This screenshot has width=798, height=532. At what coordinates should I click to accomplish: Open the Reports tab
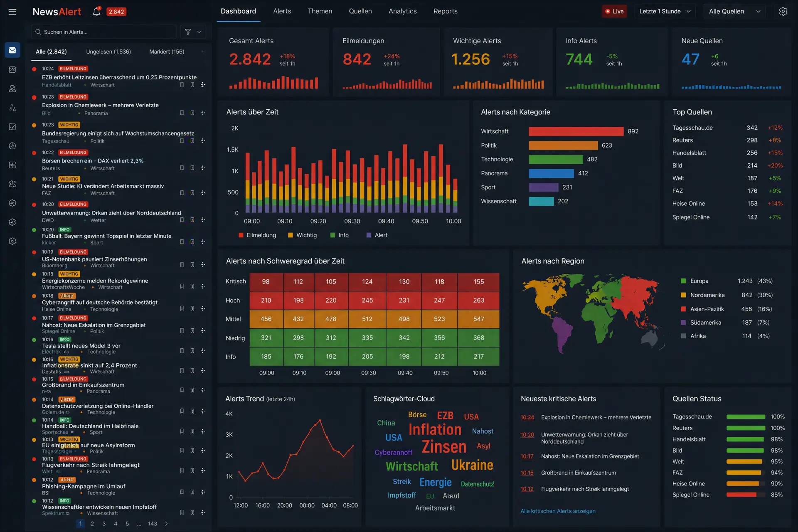(445, 11)
